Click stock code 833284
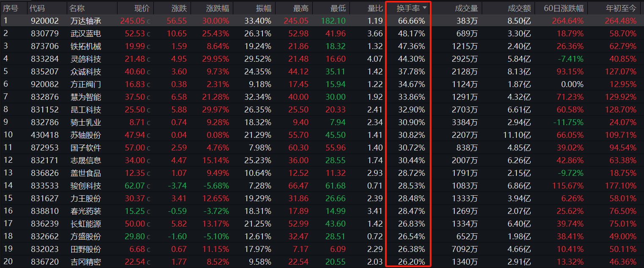Viewport: 644px width, 268px height. (45, 59)
